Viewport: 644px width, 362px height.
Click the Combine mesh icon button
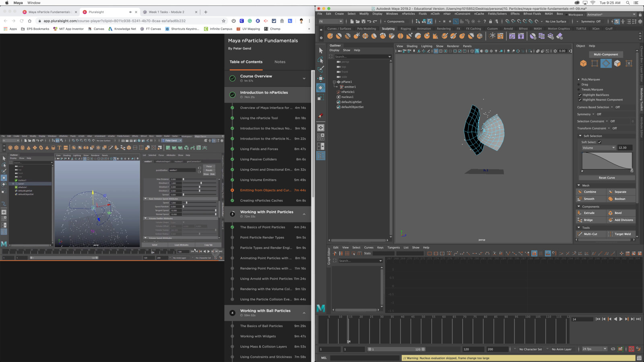[x=580, y=192]
